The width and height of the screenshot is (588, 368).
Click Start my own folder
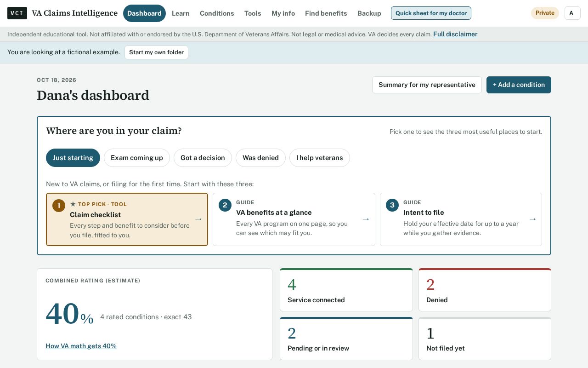(156, 52)
